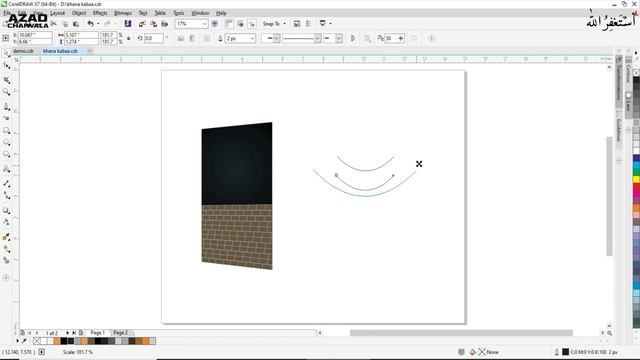Open the Object menu
This screenshot has height=360, width=640.
click(79, 13)
